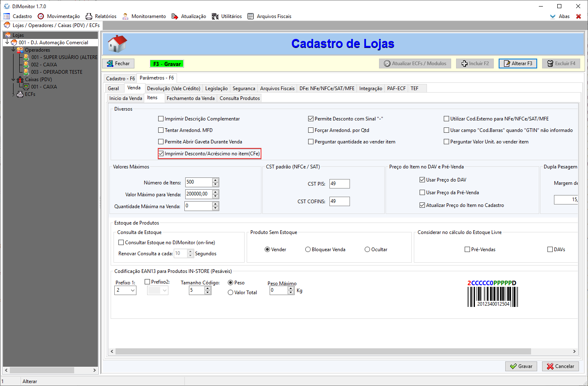
Task: Click the Arquivos Fiscais document icon
Action: click(x=251, y=16)
